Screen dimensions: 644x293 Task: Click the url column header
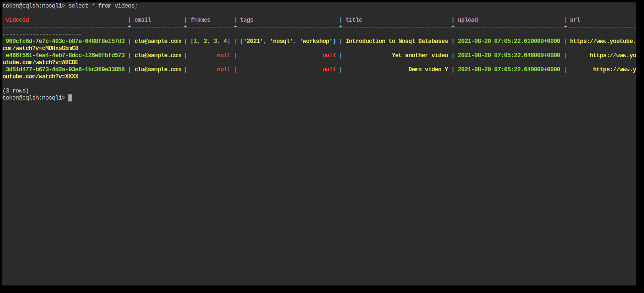pos(574,19)
